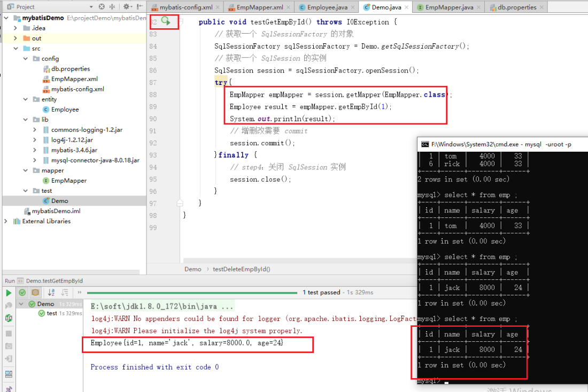Collapse the config folder
Image resolution: width=588 pixels, height=392 pixels.
point(26,58)
